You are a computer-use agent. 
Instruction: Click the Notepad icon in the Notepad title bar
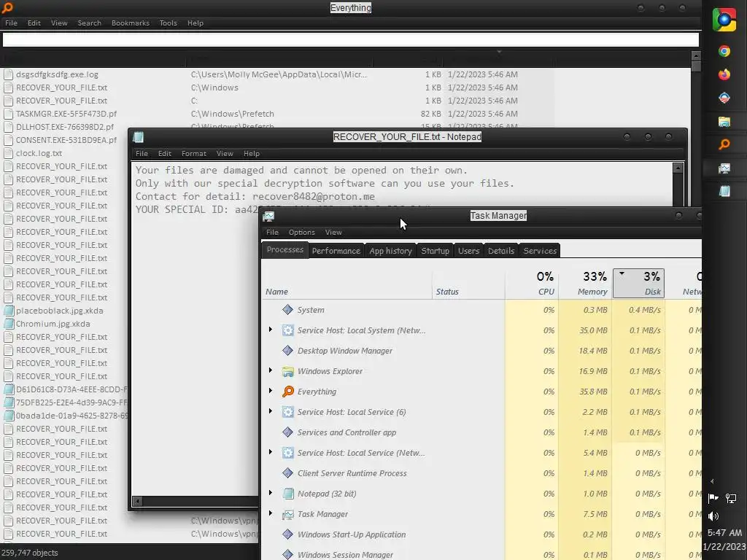[x=138, y=137]
